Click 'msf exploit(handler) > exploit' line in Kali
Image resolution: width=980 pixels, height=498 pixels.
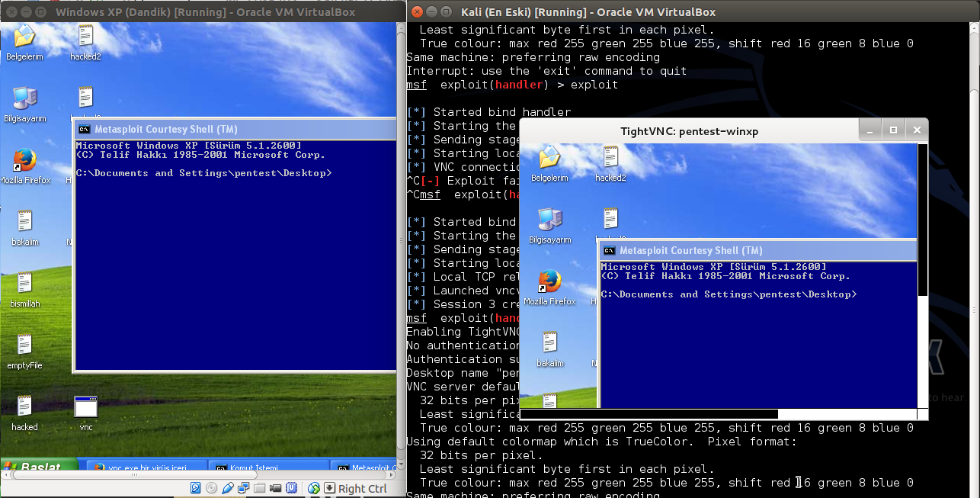(512, 85)
